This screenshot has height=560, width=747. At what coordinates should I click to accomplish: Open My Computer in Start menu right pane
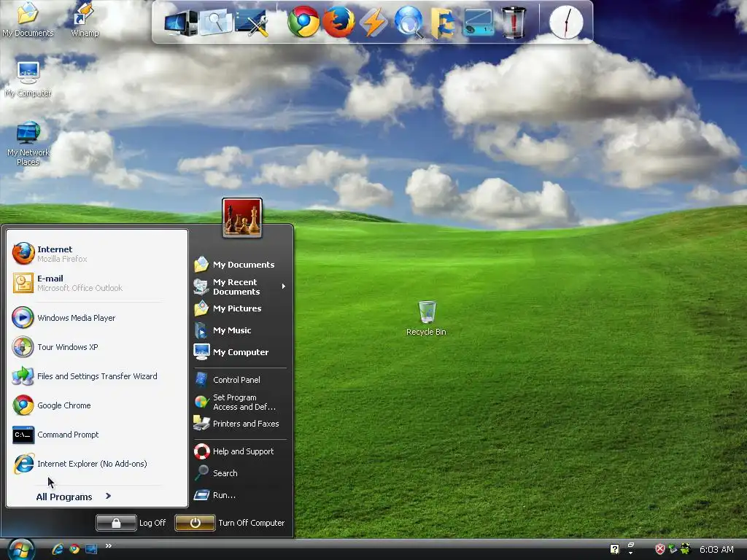[240, 352]
